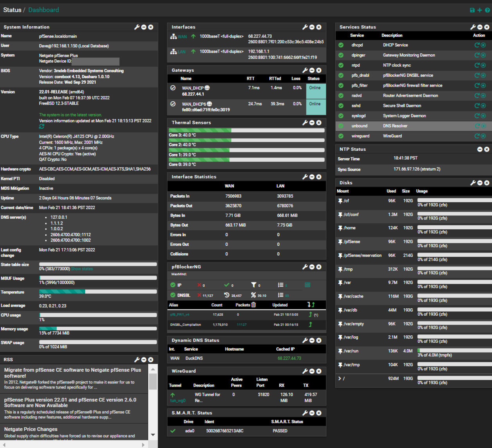Open 'Netgate Price Changes' RSS article
The image size is (492, 448).
[x=31, y=429]
